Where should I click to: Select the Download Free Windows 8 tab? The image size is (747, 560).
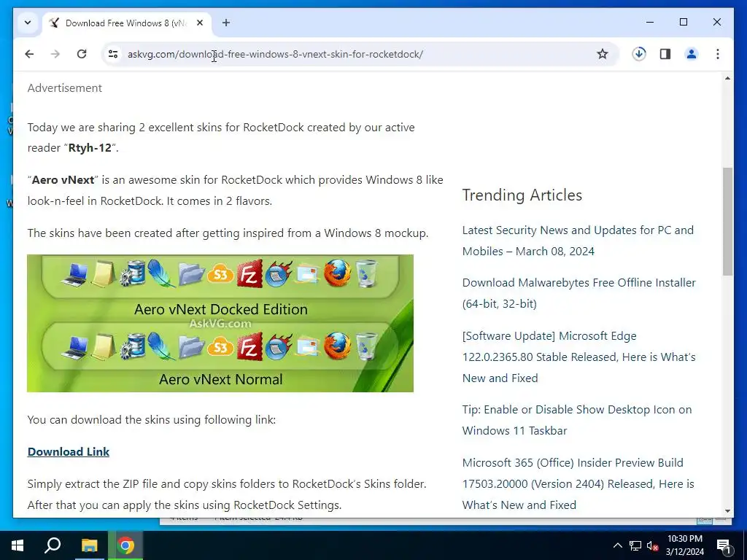coord(125,23)
